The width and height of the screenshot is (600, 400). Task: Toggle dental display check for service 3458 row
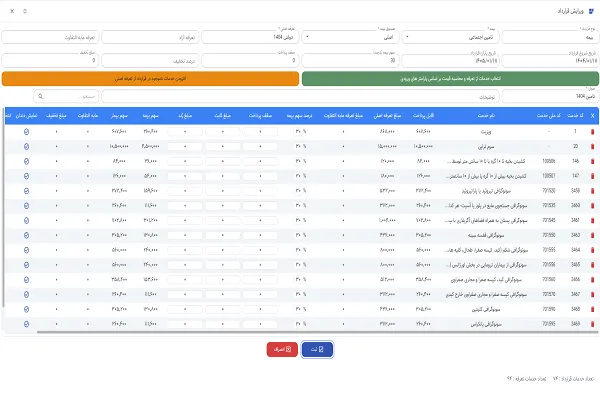tap(26, 191)
